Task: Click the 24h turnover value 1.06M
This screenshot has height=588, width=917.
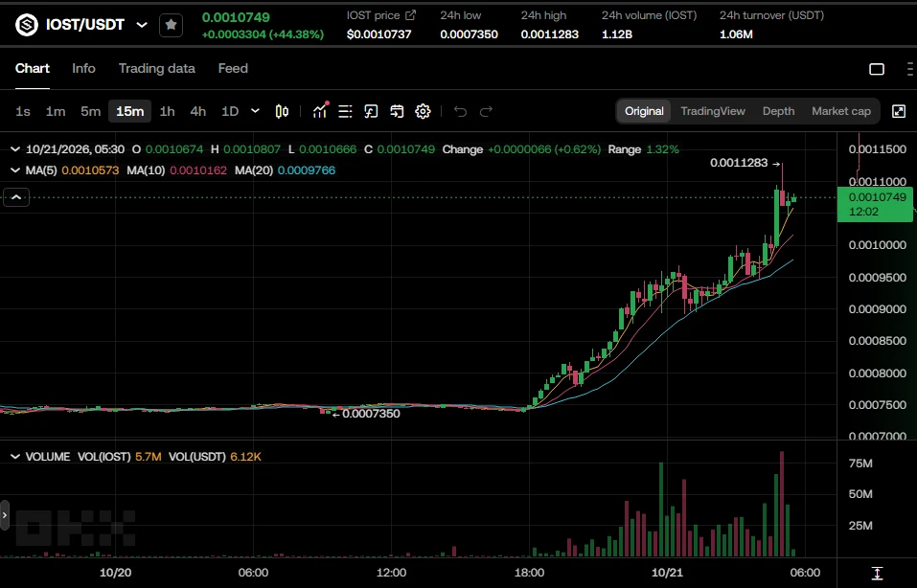Action: pos(736,34)
